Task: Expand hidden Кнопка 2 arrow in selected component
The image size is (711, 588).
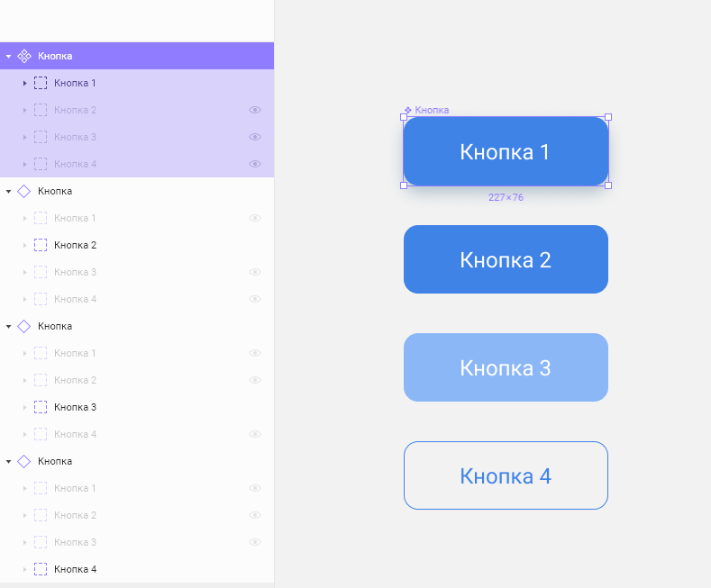Action: point(25,110)
